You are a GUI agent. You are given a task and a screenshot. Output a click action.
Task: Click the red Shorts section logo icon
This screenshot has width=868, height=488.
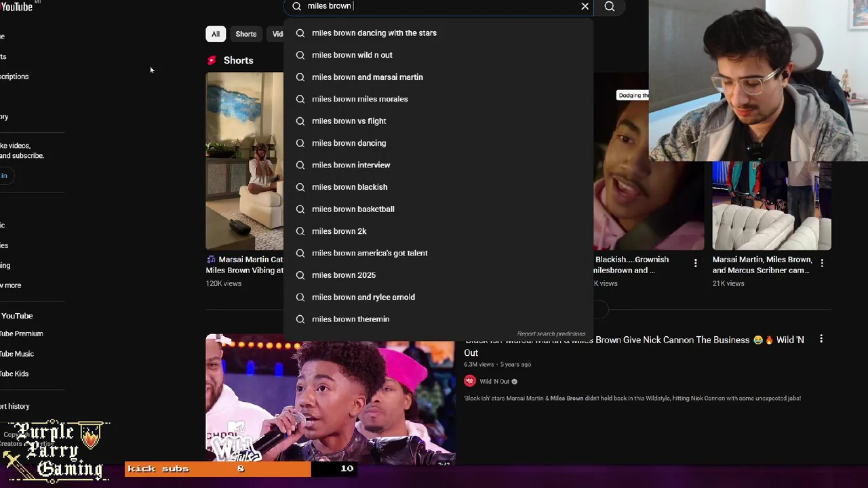[212, 60]
